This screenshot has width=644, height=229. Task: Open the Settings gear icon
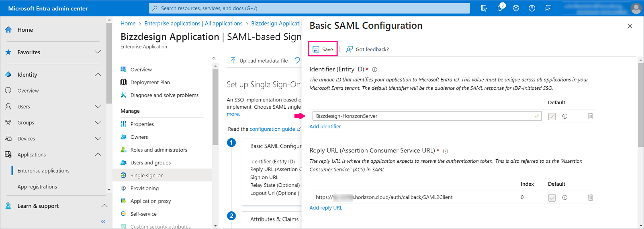coord(516,8)
